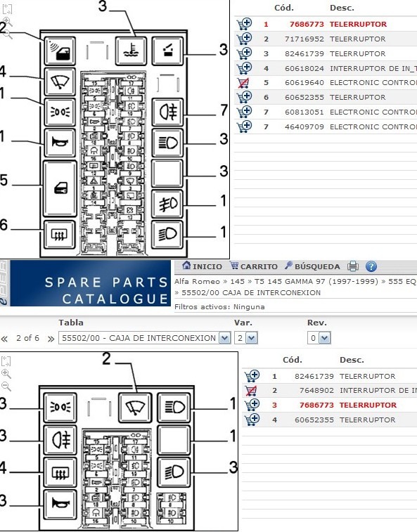Click the printer icon
Viewport: 417px width, 532px height.
pyautogui.click(x=353, y=266)
